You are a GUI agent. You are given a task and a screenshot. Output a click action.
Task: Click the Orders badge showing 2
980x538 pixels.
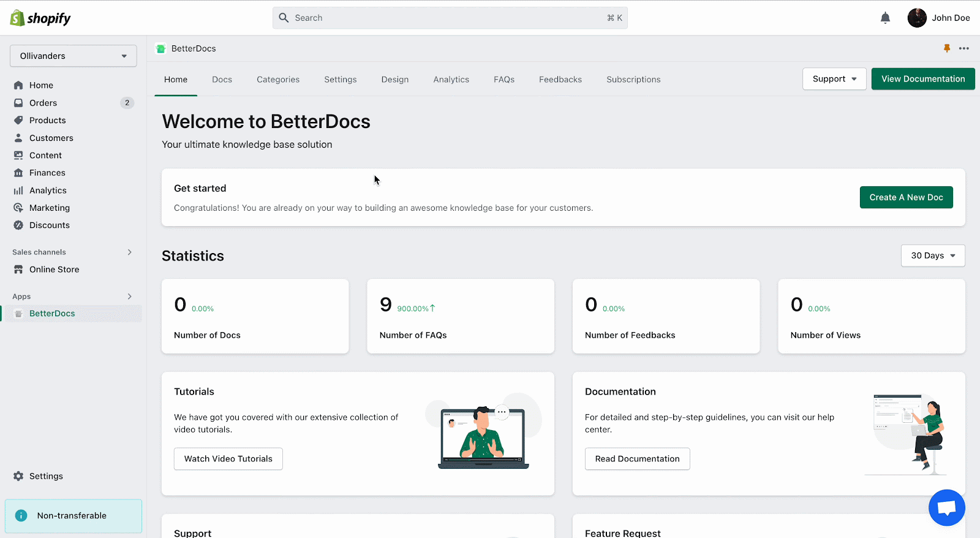tap(127, 102)
